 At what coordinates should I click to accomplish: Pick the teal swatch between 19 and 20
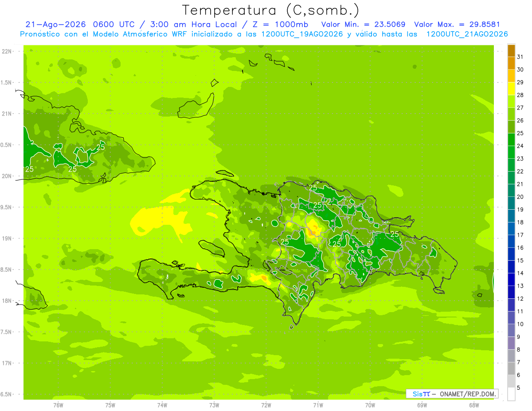(511, 204)
